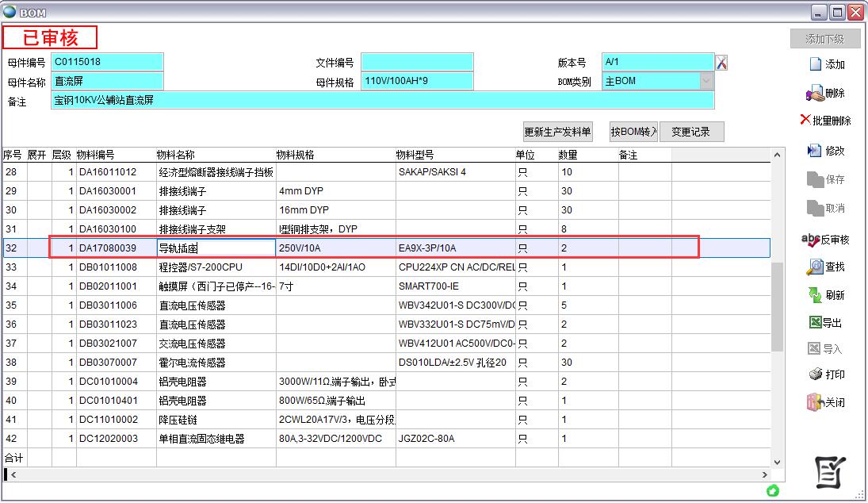This screenshot has height=503, width=868.
Task: Click the 物料编号 column header
Action: tap(96, 156)
